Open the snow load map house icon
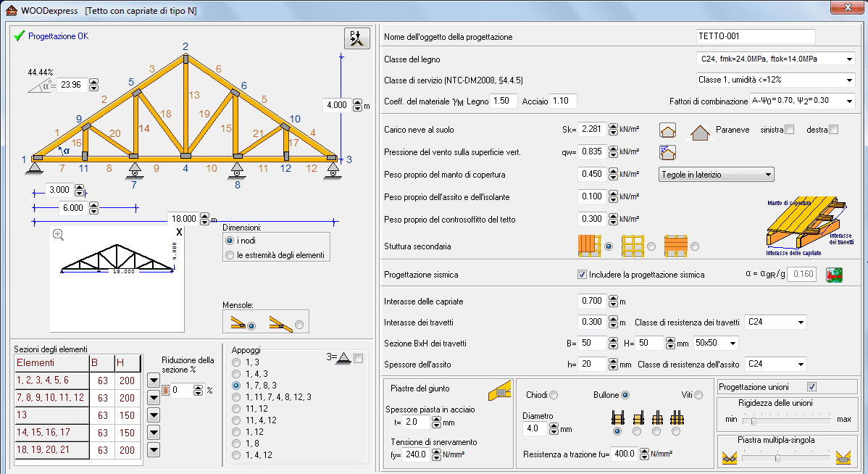Image resolution: width=868 pixels, height=474 pixels. pyautogui.click(x=667, y=130)
